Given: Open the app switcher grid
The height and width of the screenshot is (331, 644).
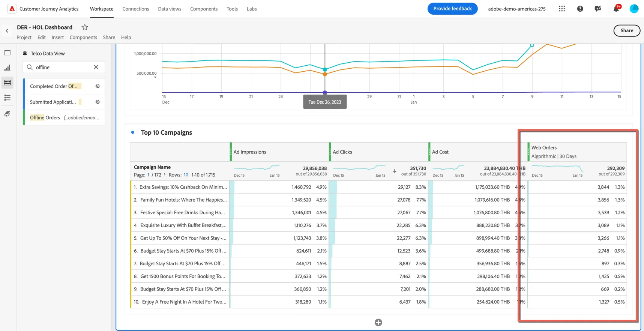Looking at the screenshot, I should [561, 9].
